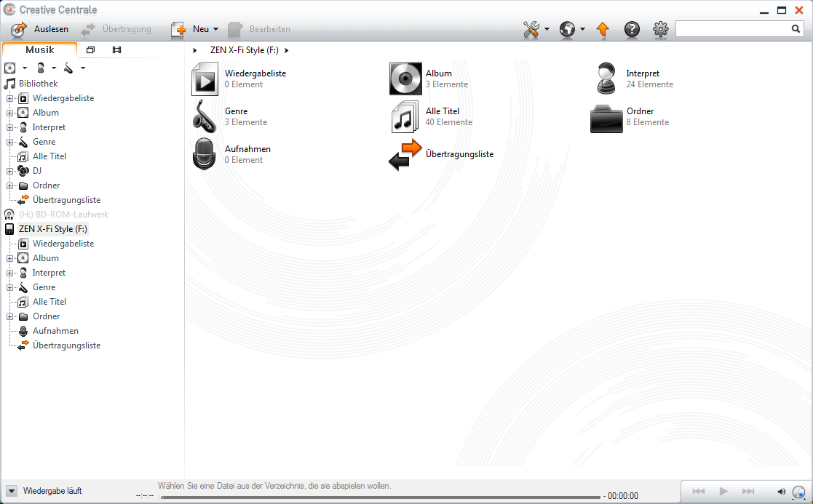
Task: Select Aufnahmen in the device tree
Action: tap(55, 330)
